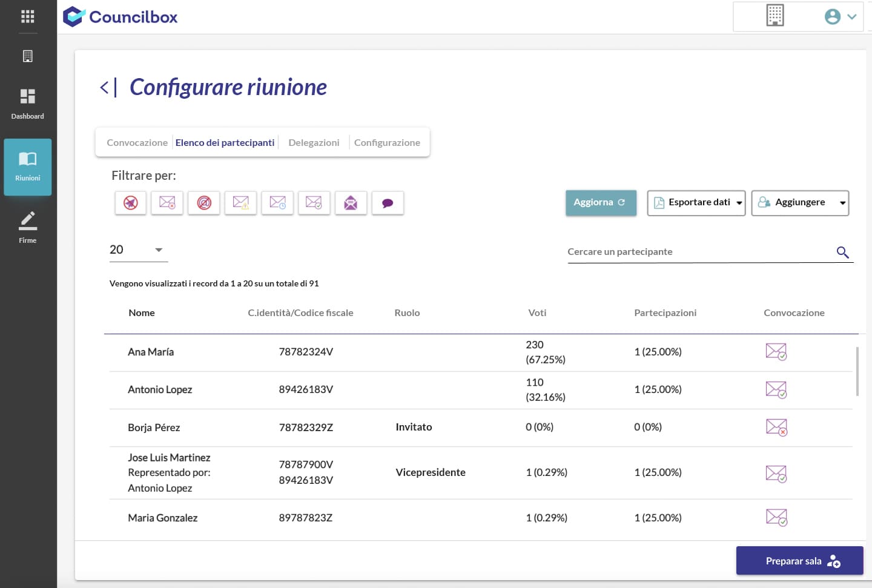The image size is (872, 588).
Task: Open the apps grid menu
Action: point(28,16)
